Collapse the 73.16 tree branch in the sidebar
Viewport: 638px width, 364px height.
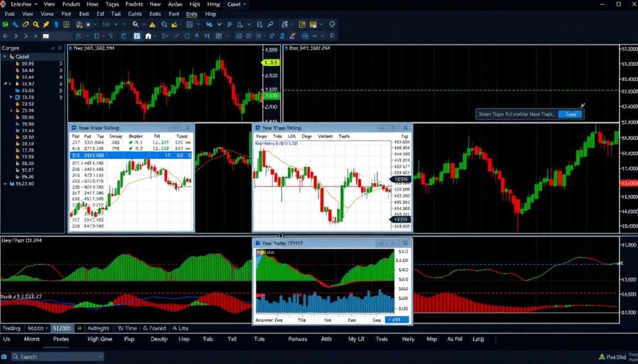[11, 96]
